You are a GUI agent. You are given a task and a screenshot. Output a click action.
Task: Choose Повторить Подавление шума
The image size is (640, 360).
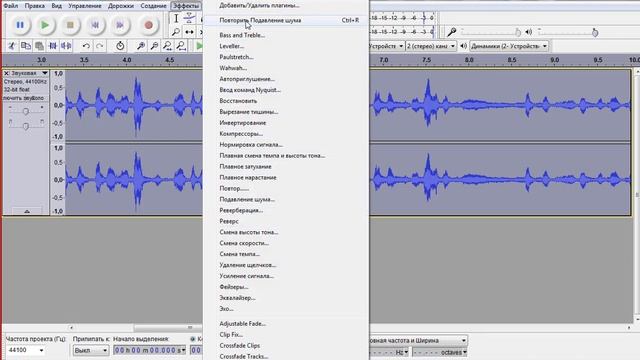(x=286, y=20)
